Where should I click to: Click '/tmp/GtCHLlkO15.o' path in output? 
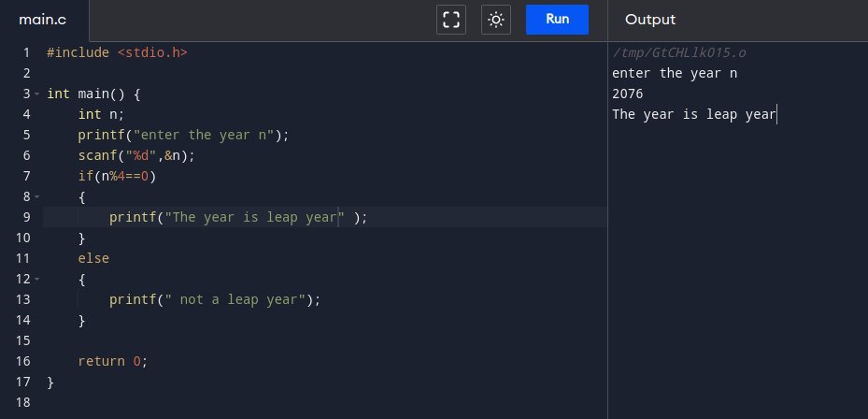pyautogui.click(x=679, y=53)
